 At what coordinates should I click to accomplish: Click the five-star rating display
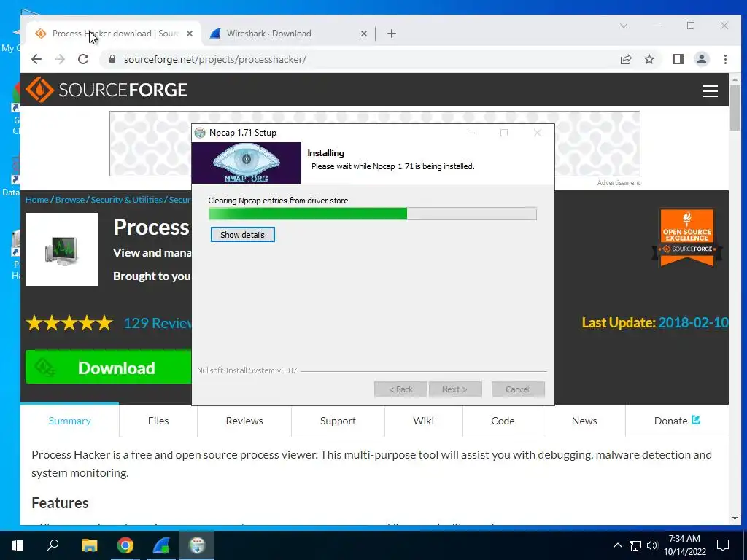point(69,323)
